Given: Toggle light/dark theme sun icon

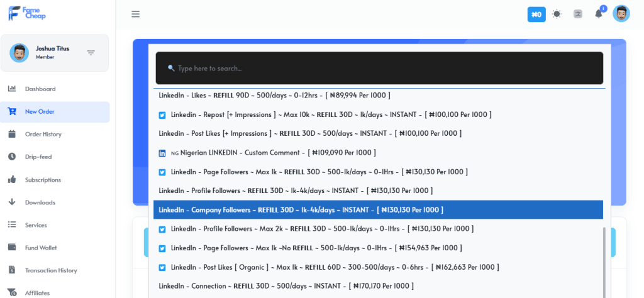Looking at the screenshot, I should (x=557, y=14).
